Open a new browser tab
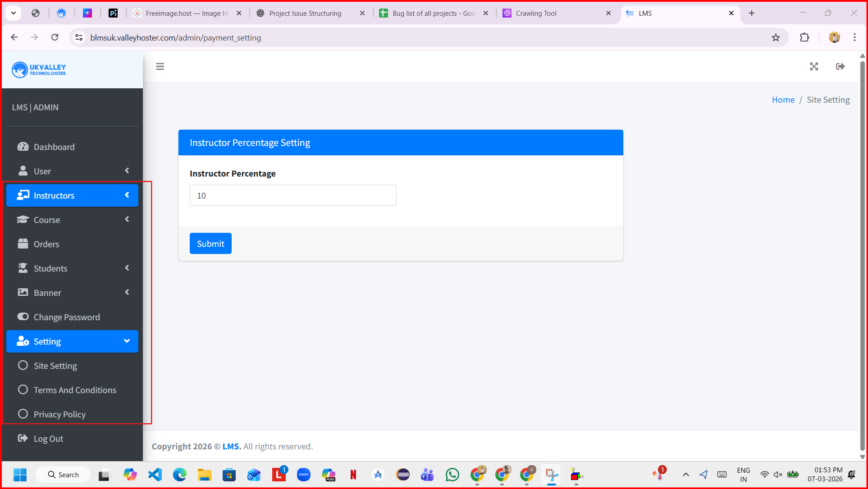 pyautogui.click(x=752, y=13)
